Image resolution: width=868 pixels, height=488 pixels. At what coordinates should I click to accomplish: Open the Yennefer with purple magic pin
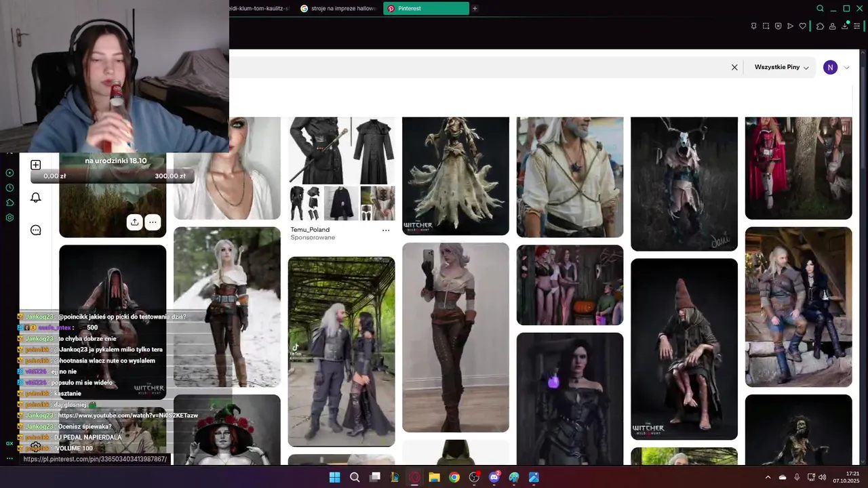pos(570,399)
